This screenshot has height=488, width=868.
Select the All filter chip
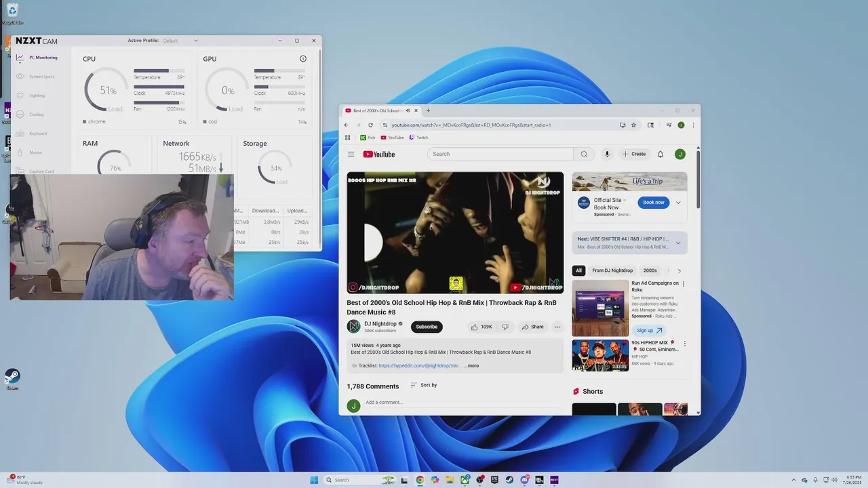(578, 270)
